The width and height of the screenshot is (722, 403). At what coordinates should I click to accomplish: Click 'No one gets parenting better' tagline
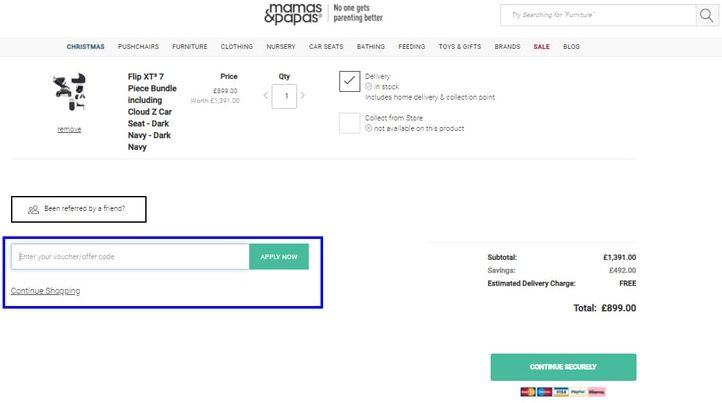click(x=358, y=13)
